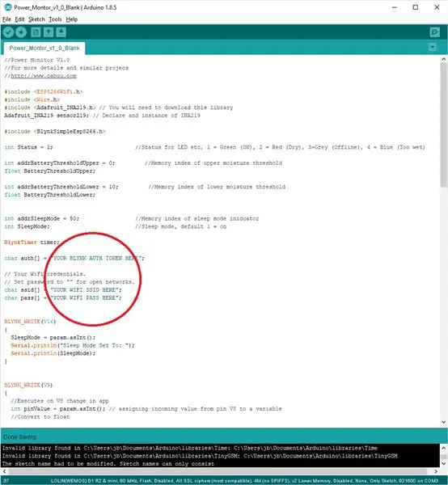Click the "//Power Monitor V1.0" comment
This screenshot has height=485, width=448.
click(37, 60)
